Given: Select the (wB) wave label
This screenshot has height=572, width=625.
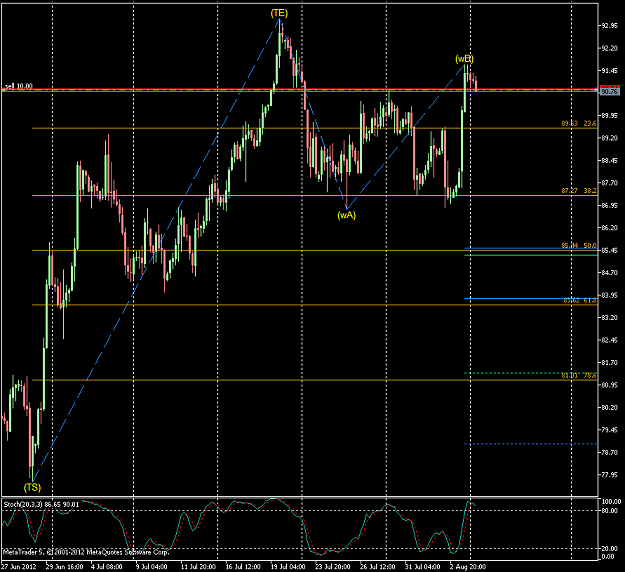Looking at the screenshot, I should coord(464,59).
